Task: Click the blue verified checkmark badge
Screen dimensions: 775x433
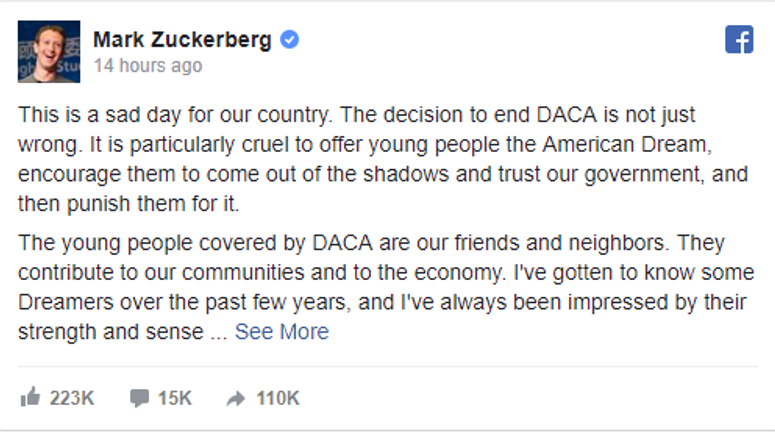Action: [x=290, y=40]
